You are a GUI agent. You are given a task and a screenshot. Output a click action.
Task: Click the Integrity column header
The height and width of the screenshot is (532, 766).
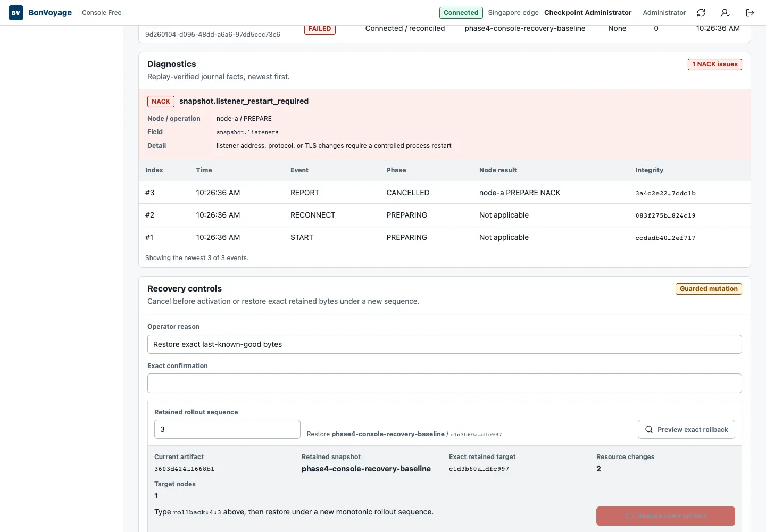click(649, 170)
